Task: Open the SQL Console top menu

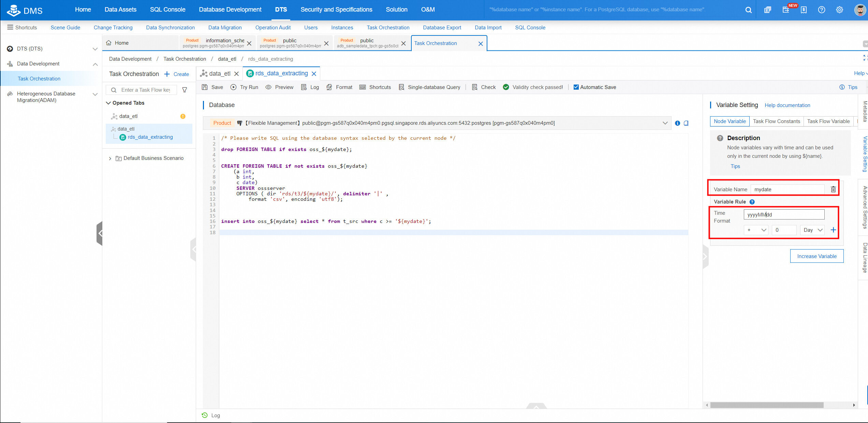Action: pos(167,10)
